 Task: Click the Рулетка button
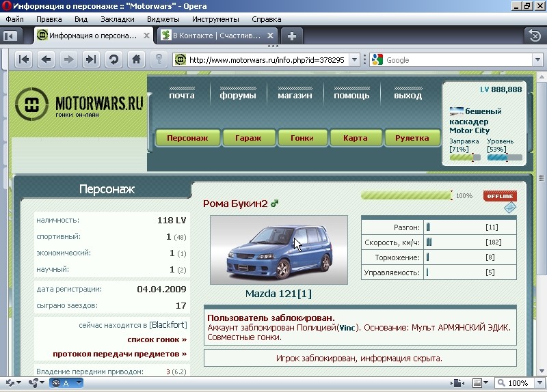click(x=412, y=138)
